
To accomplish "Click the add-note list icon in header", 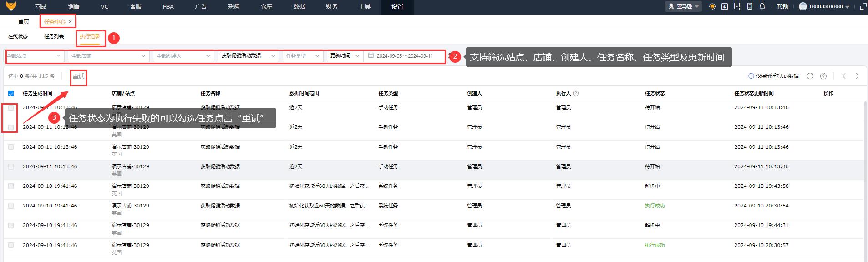I will point(737,6).
